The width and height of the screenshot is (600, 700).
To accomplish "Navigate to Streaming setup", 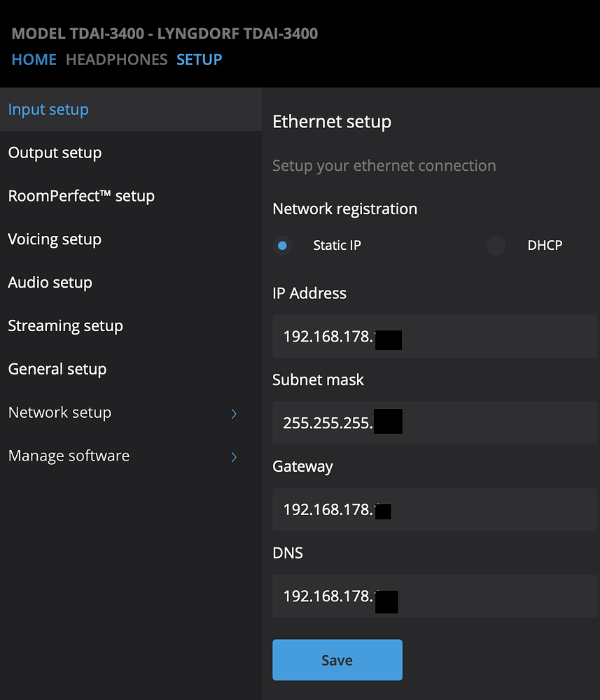I will tap(65, 326).
